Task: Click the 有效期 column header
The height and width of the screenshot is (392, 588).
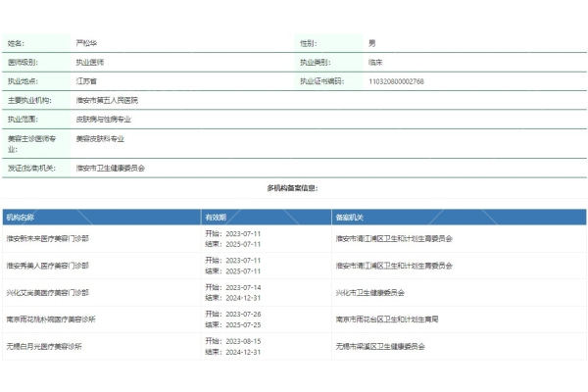Action: [x=216, y=218]
